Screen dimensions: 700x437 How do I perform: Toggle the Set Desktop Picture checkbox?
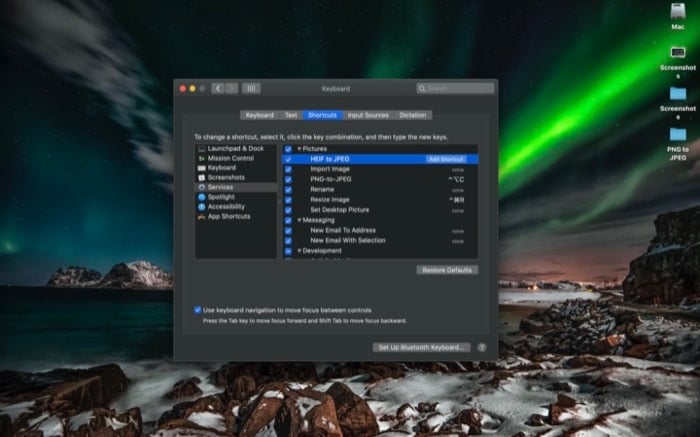(288, 210)
